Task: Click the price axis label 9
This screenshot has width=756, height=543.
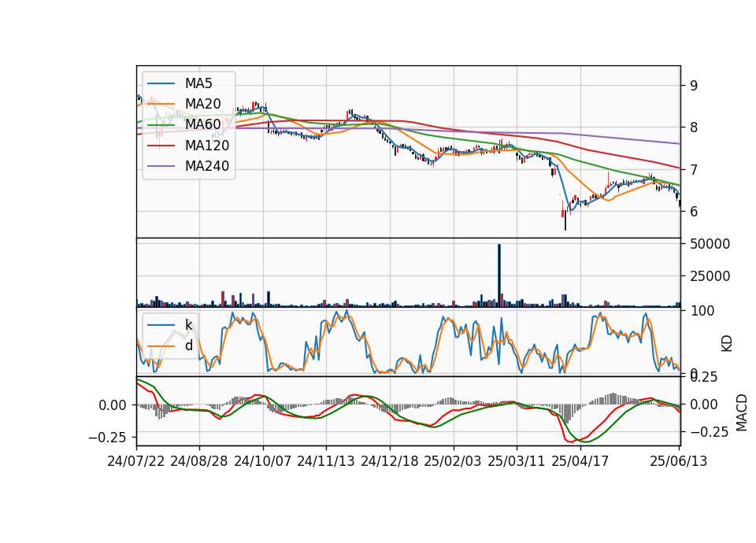Action: point(694,86)
